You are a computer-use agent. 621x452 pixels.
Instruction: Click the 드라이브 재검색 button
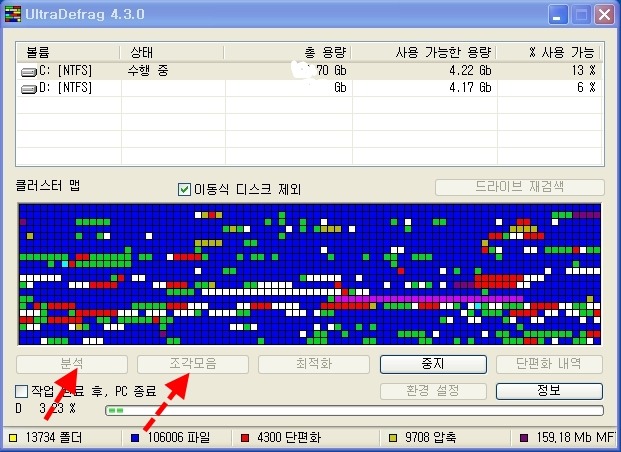(x=520, y=187)
